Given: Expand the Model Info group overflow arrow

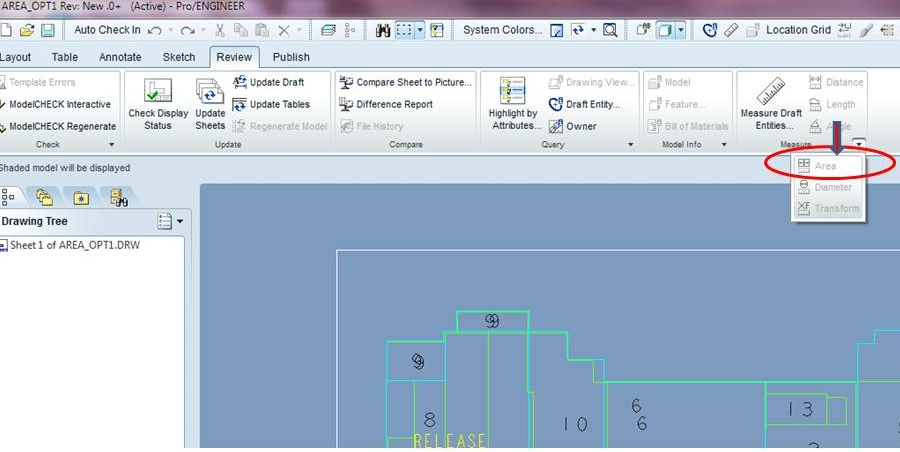Looking at the screenshot, I should pos(724,145).
